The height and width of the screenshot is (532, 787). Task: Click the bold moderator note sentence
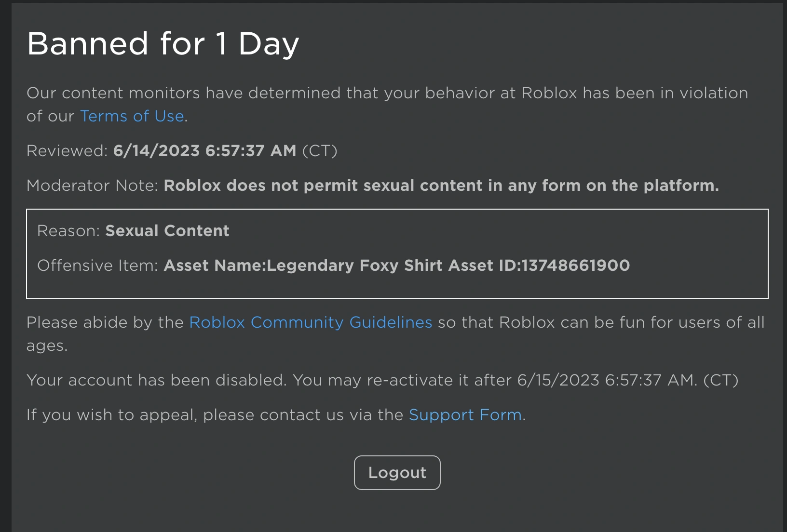[441, 186]
